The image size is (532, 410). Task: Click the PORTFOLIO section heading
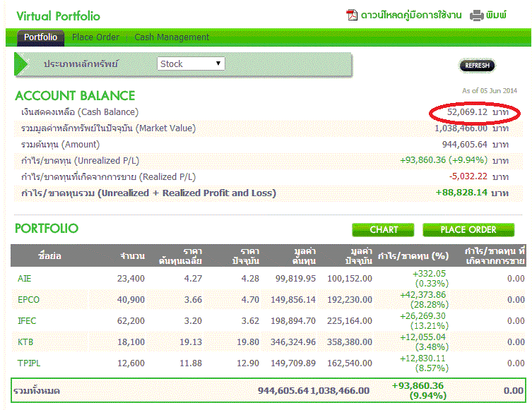[47, 229]
